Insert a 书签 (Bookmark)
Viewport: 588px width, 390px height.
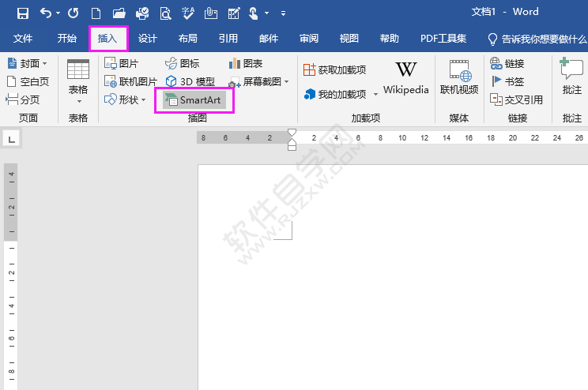[507, 81]
